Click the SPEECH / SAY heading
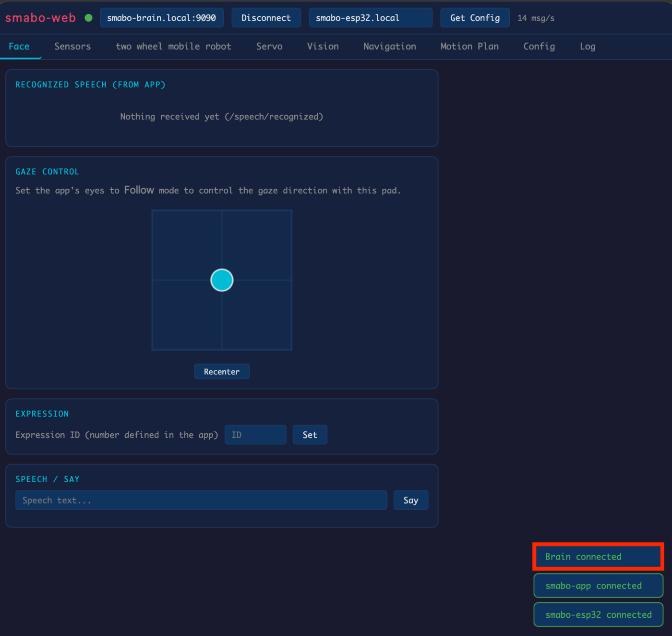The height and width of the screenshot is (636, 672). (x=48, y=479)
